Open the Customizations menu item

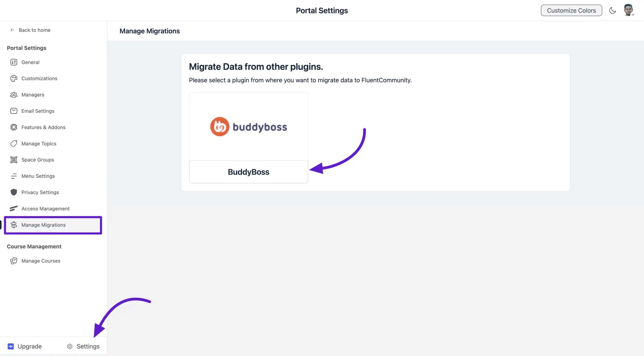coord(53,79)
